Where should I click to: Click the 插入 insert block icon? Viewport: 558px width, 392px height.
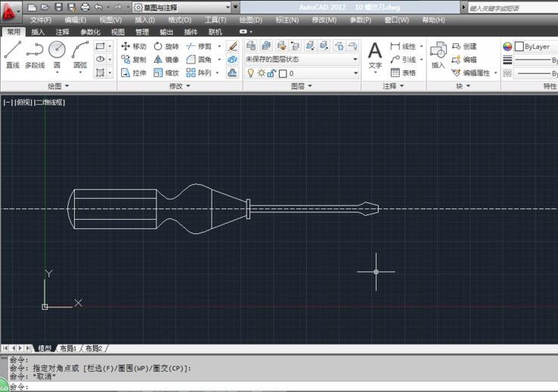click(x=438, y=54)
